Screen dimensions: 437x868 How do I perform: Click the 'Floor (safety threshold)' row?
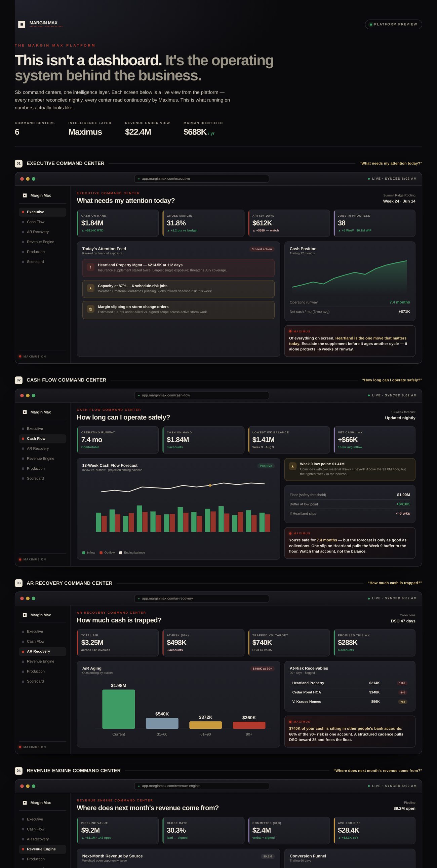tap(350, 495)
